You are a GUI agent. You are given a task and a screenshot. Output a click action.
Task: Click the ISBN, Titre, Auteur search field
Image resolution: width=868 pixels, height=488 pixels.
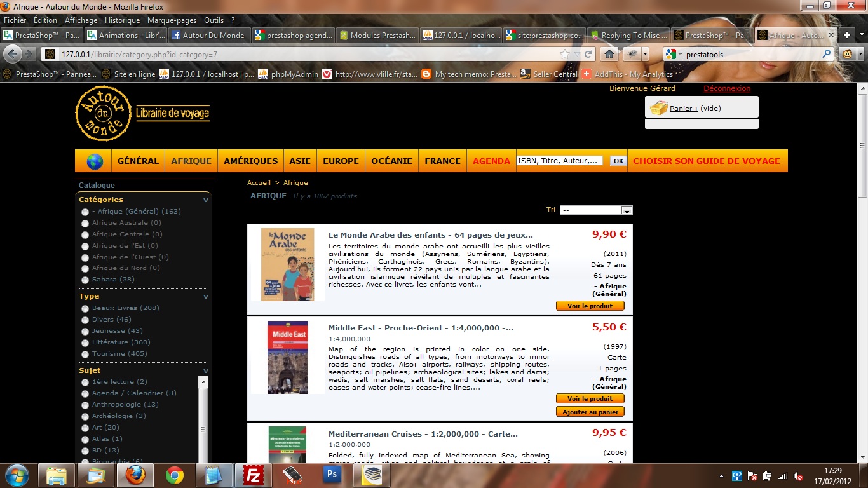click(560, 161)
